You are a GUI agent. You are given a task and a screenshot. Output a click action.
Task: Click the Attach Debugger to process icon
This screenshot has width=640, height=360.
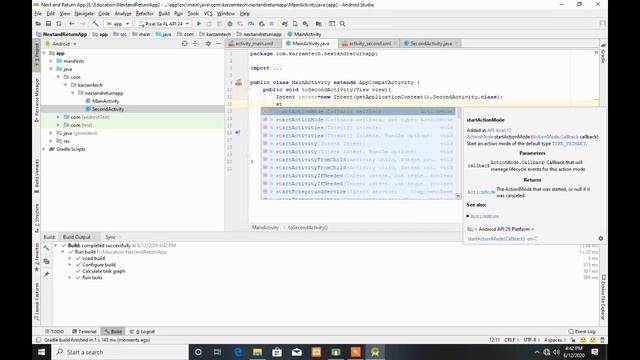coord(261,24)
